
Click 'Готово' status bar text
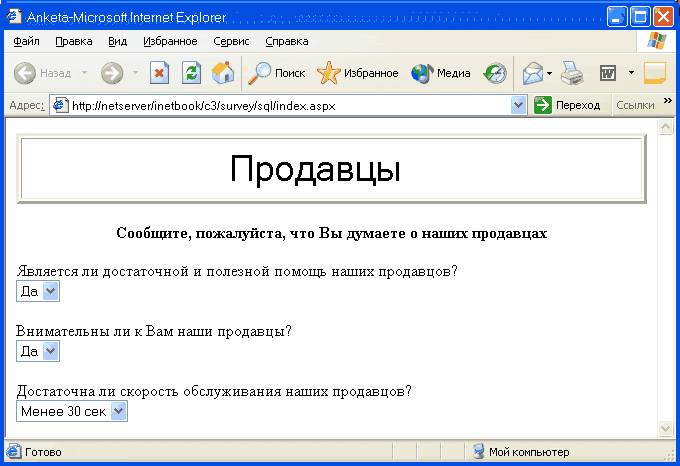coord(43,452)
